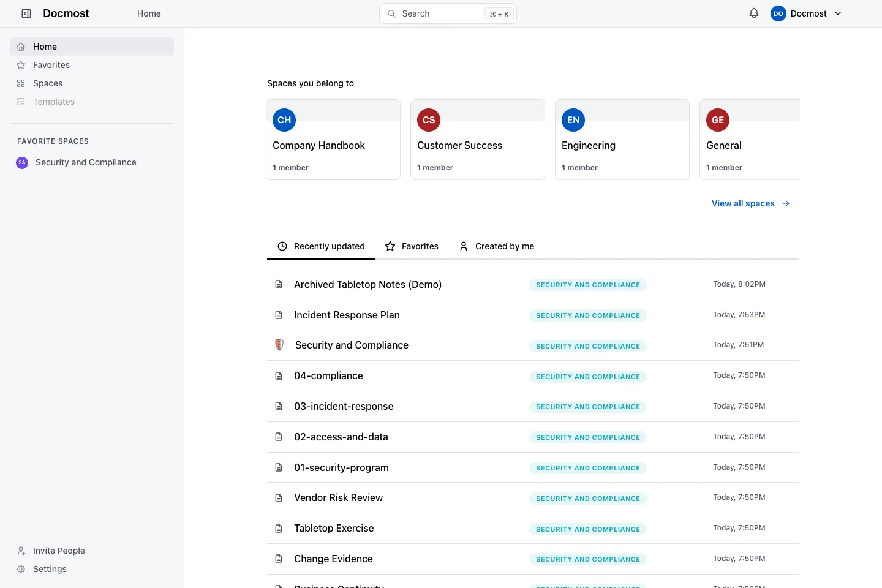Viewport: 882px width, 588px height.
Task: Switch to the Recently updated tab
Action: click(x=321, y=246)
